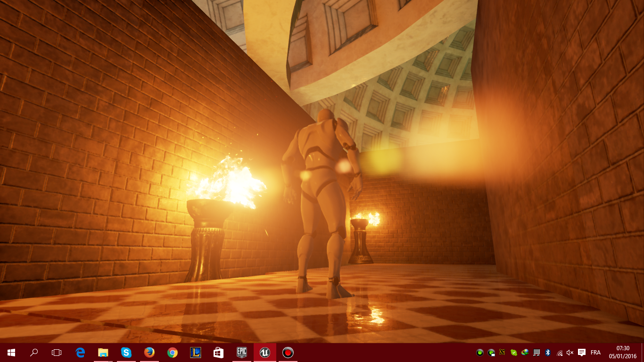Click the gray monitor device tray icon
The image size is (644, 362).
point(537,353)
